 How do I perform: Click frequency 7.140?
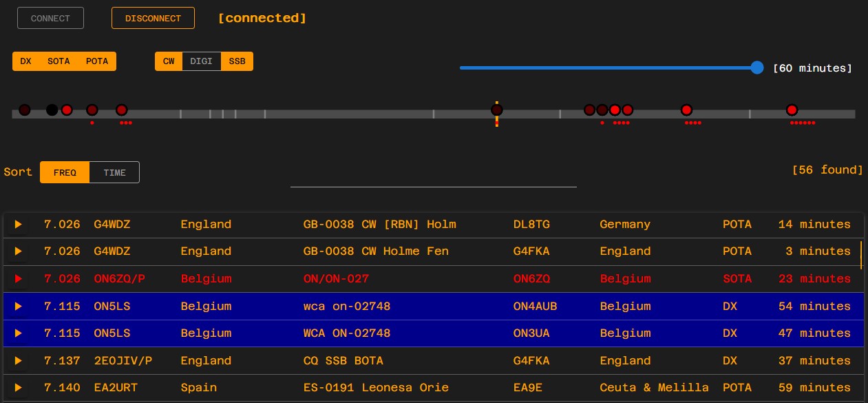62,388
